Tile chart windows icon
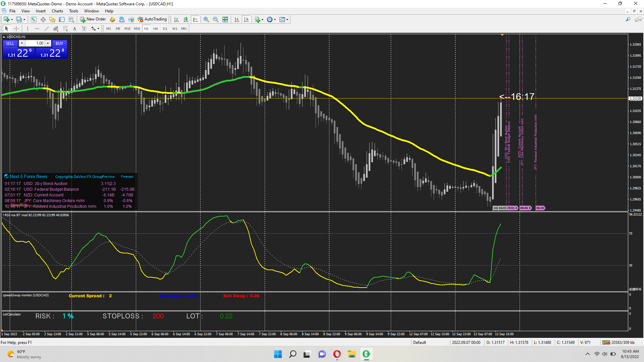The height and width of the screenshot is (362, 644). 225,19
